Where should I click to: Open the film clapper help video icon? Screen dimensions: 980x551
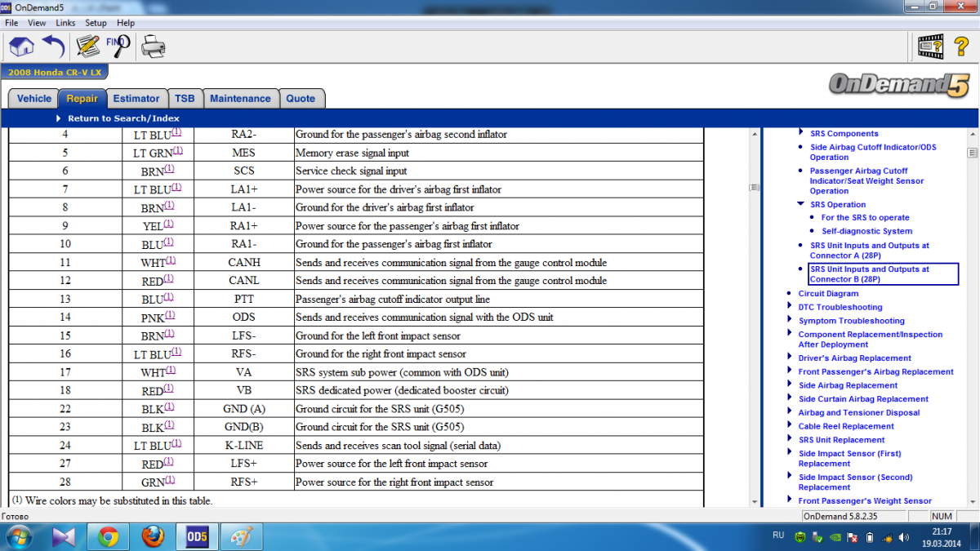coord(930,46)
